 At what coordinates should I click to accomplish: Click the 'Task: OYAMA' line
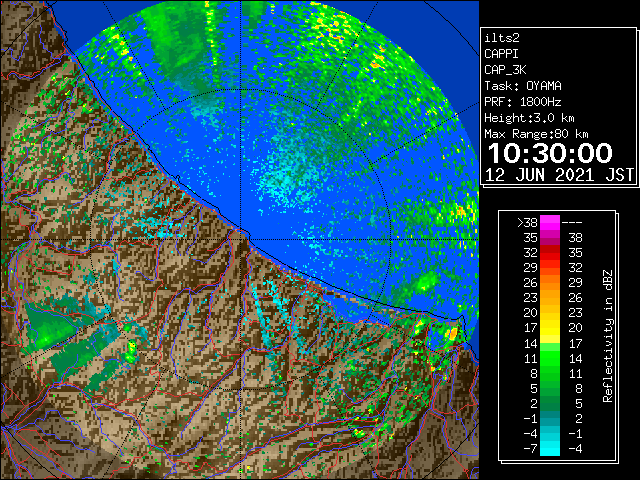[x=523, y=86]
